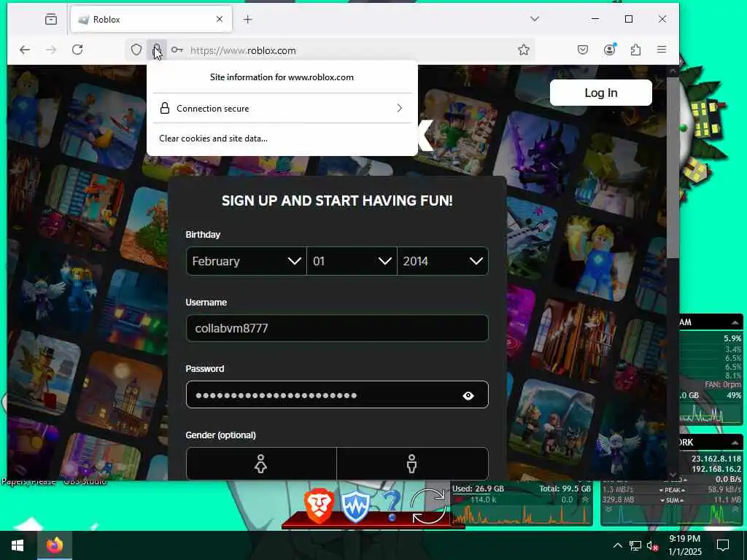Click the muted volume tray icon
The width and height of the screenshot is (747, 560).
click(652, 546)
